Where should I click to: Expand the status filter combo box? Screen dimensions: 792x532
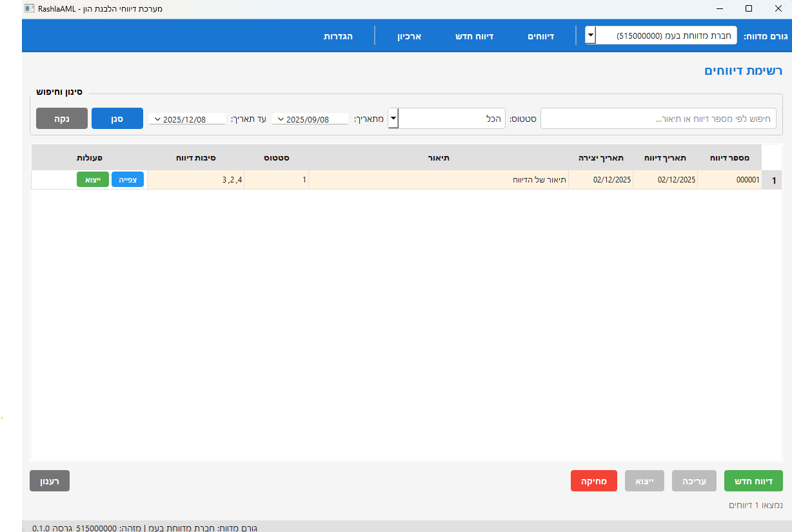point(393,119)
